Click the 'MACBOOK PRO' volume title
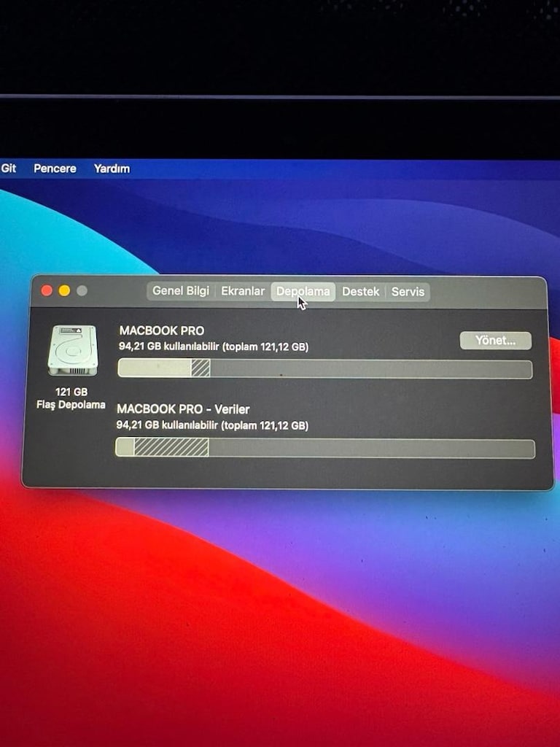 pyautogui.click(x=161, y=330)
